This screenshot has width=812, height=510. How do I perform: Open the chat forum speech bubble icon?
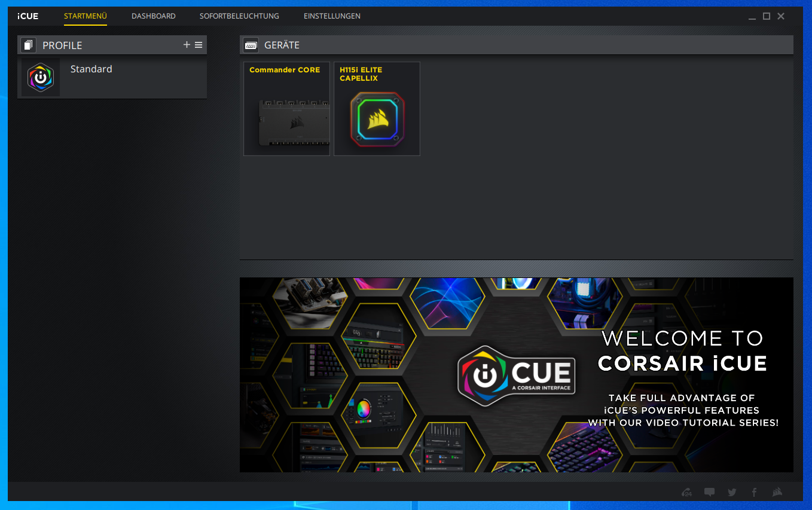tap(709, 492)
